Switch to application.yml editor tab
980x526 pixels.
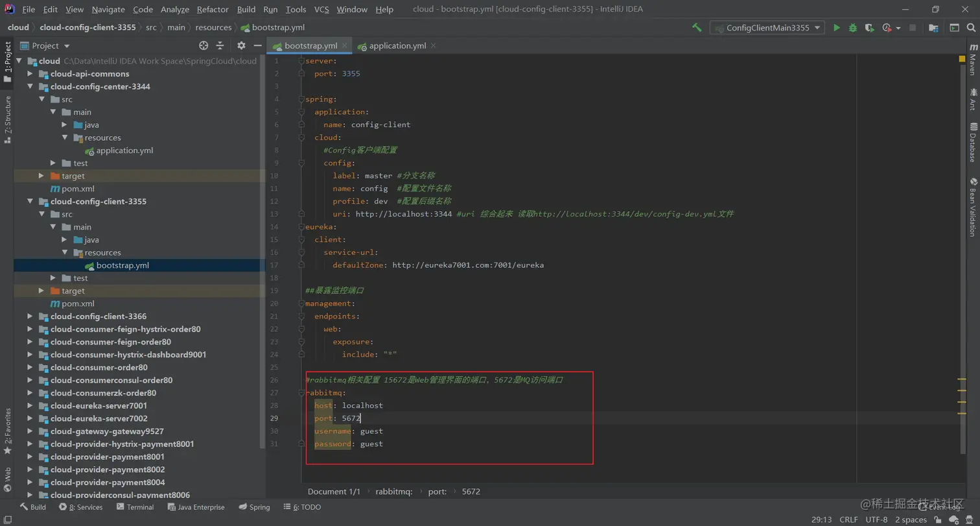tap(397, 45)
